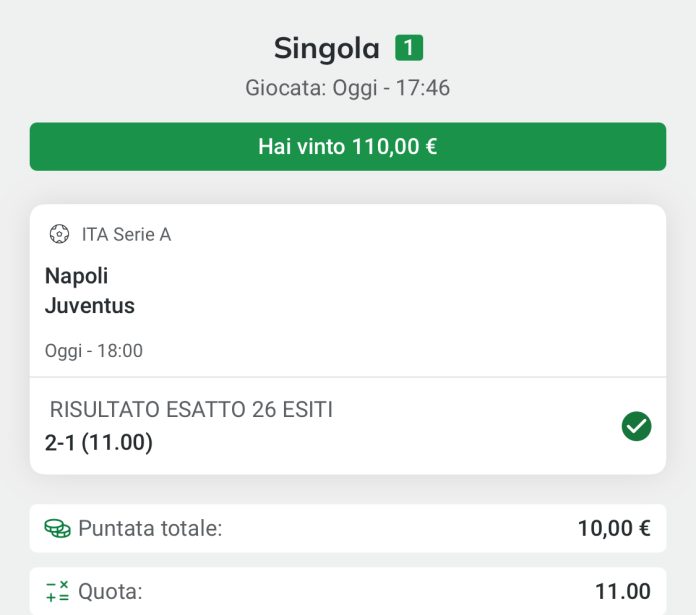Select the Singola bet type heading
Image resolution: width=696 pixels, height=615 pixels.
click(x=327, y=48)
